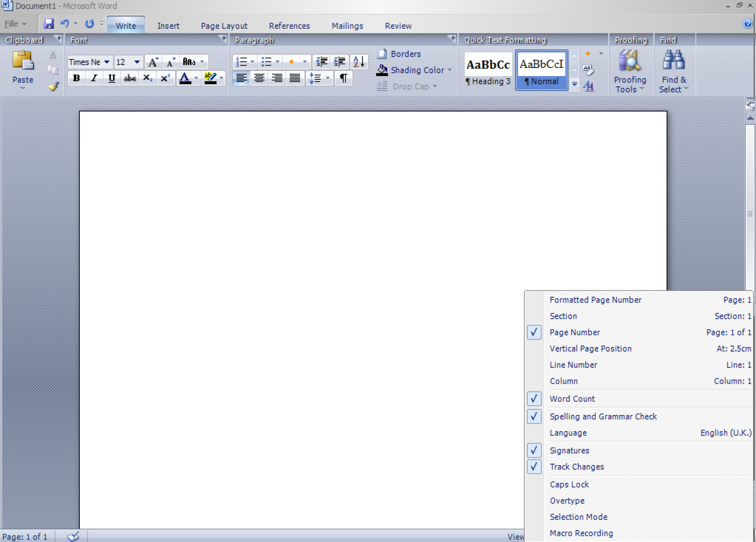Click the Sort A to Z icon

[x=359, y=62]
